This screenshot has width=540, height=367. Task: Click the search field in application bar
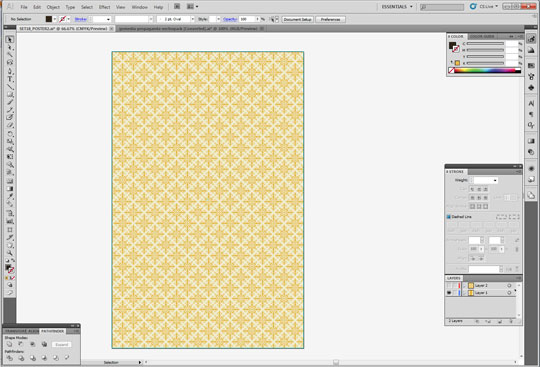(x=442, y=7)
